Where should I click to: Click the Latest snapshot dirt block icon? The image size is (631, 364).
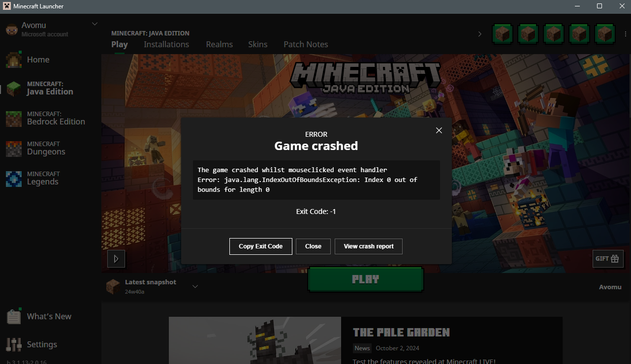click(x=113, y=286)
